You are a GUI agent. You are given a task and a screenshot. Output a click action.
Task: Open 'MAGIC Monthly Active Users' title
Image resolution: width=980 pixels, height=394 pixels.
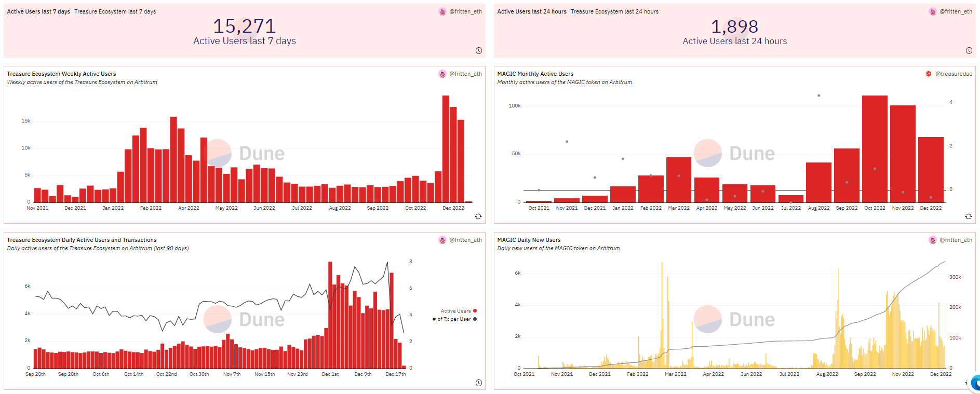[535, 74]
